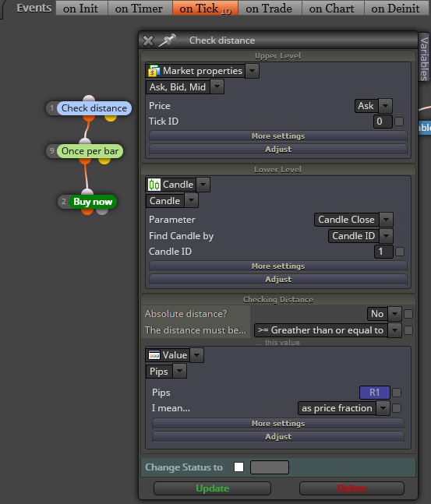Pin the Check distance panel
Screen dimensions: 431x504
[x=168, y=41]
